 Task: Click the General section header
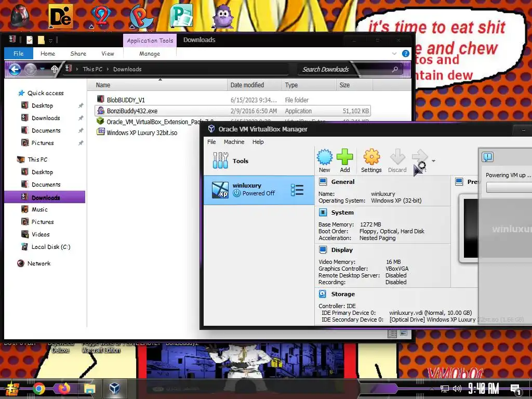click(x=343, y=182)
